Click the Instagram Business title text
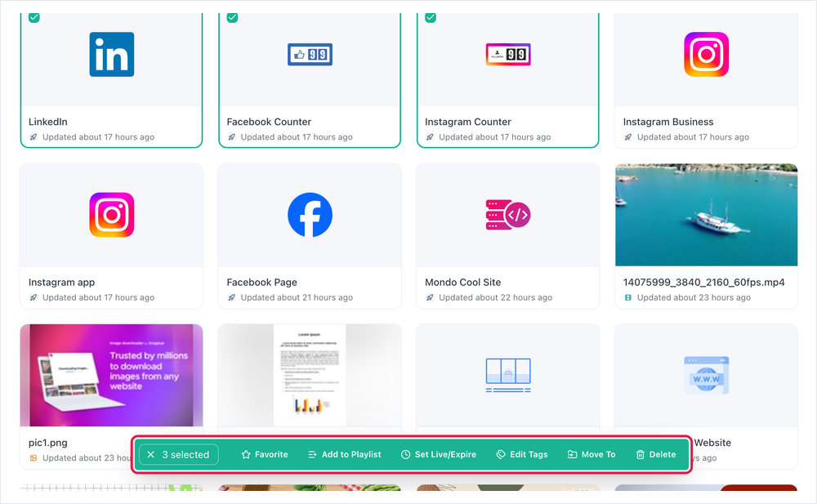 tap(668, 122)
